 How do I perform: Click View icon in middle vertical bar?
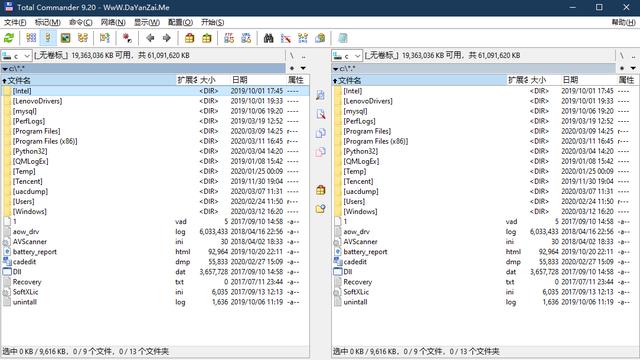point(320,95)
